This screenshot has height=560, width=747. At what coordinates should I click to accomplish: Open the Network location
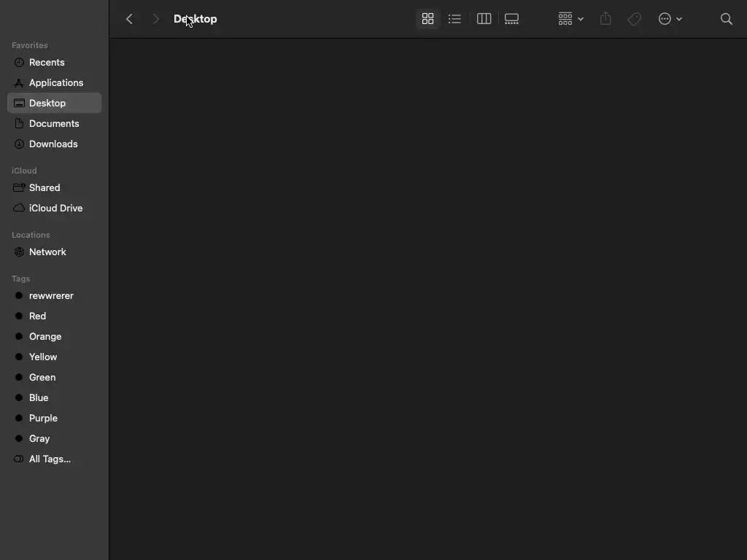click(54, 252)
